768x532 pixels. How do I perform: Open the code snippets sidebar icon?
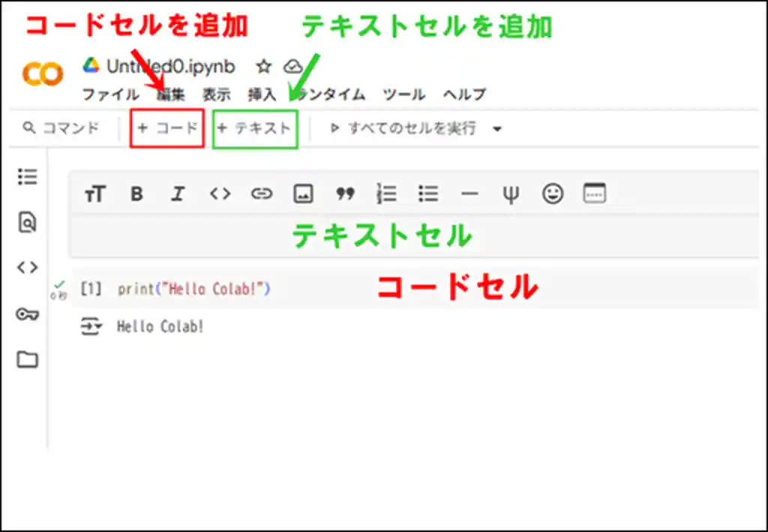coord(28,267)
